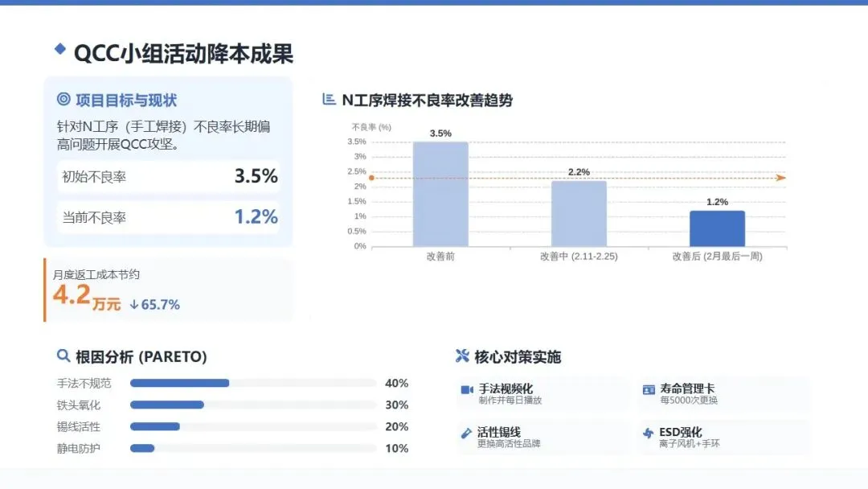This screenshot has width=868, height=489.
Task: Click the fan icon for ESD强化
Action: point(649,434)
